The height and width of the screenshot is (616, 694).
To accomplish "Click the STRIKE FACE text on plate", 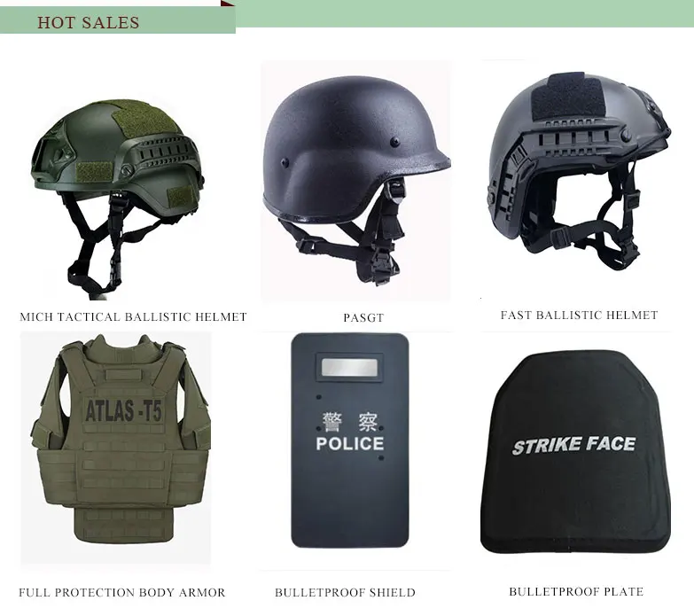I will point(573,445).
